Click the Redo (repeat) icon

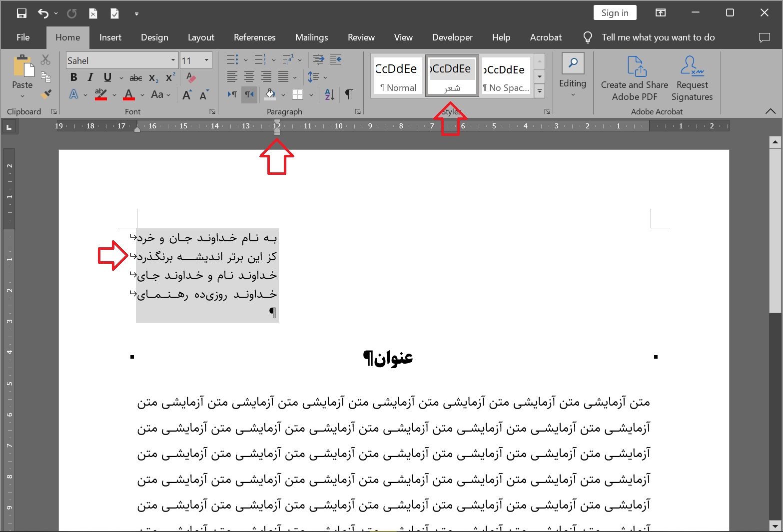coord(72,13)
